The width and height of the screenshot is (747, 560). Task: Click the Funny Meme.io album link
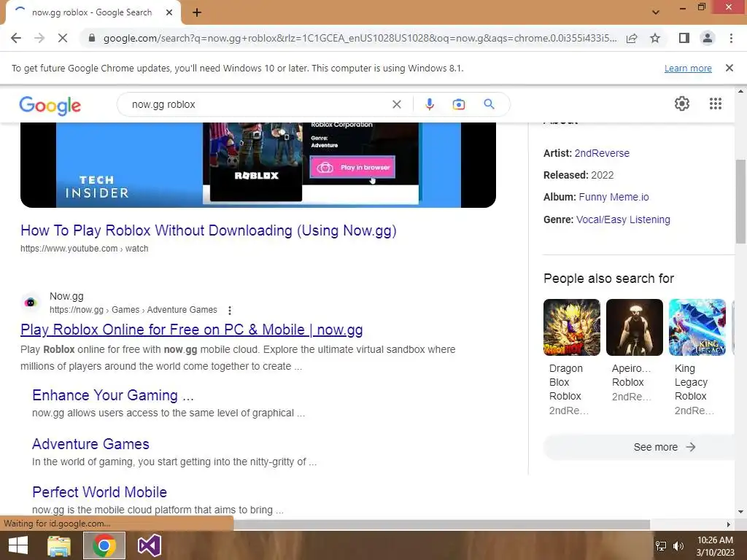tap(614, 197)
